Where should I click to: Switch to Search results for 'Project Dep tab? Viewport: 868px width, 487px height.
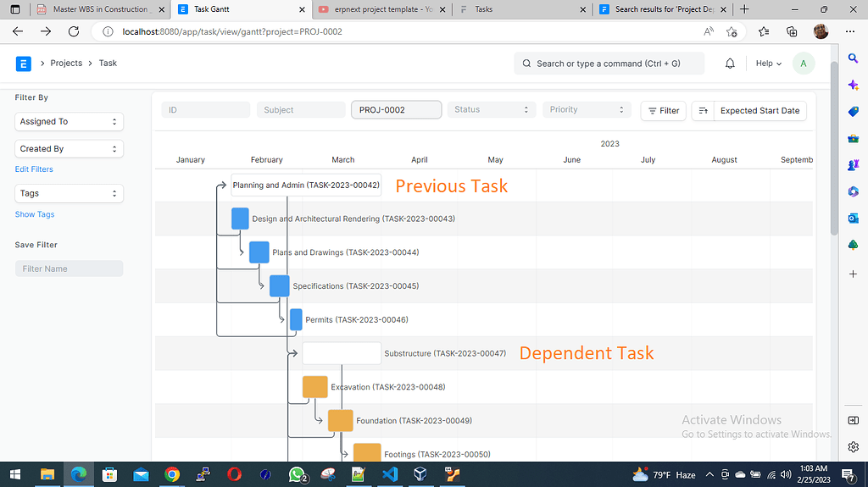point(663,9)
